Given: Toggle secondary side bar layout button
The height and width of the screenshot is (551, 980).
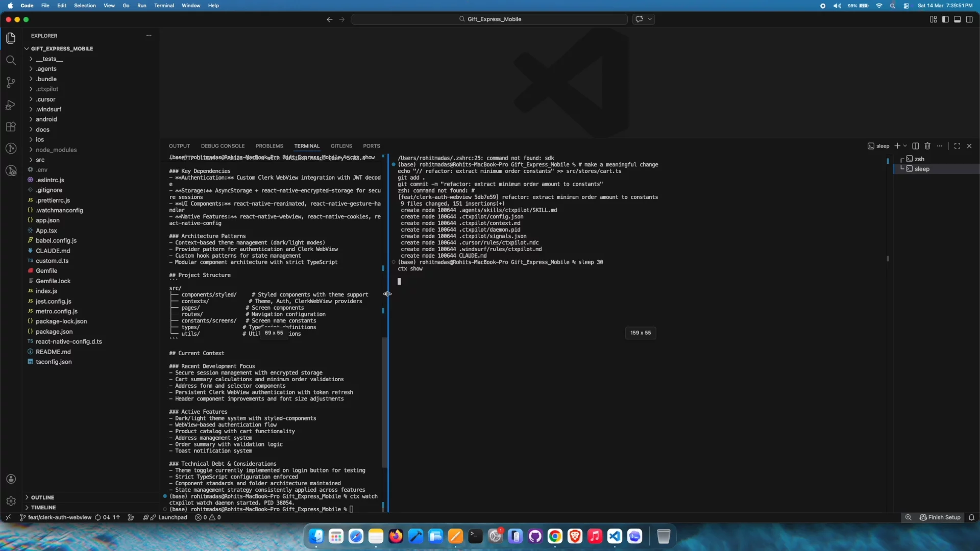Looking at the screenshot, I should [x=969, y=19].
